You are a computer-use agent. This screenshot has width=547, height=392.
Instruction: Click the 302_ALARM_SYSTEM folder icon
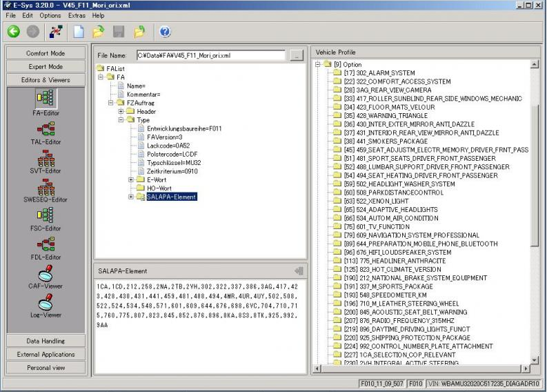[337, 72]
